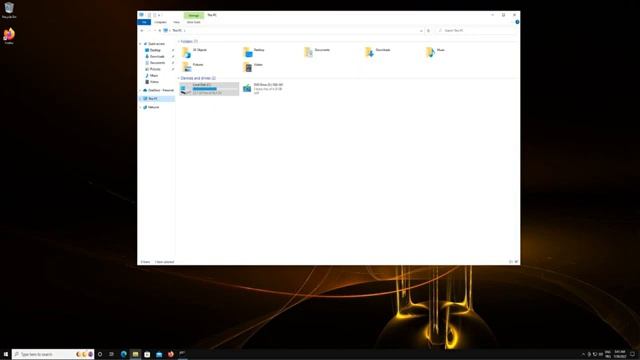640x360 pixels.
Task: Open the notification center icon
Action: pyautogui.click(x=632, y=354)
